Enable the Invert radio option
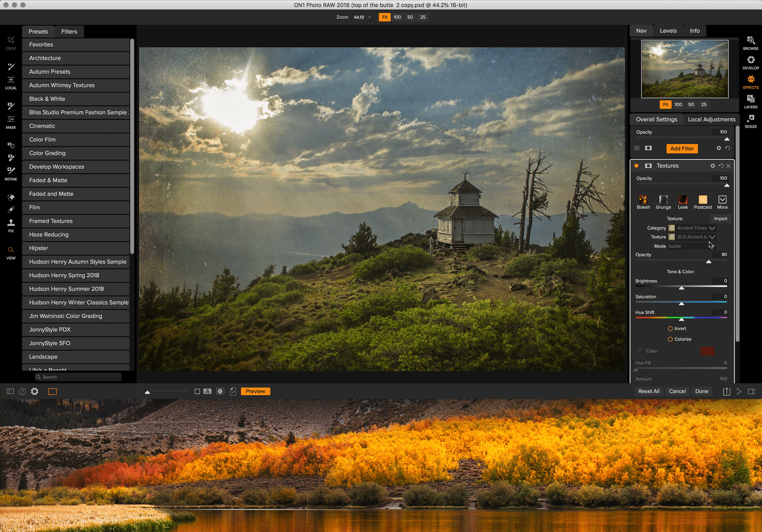This screenshot has height=532, width=762. [x=670, y=329]
